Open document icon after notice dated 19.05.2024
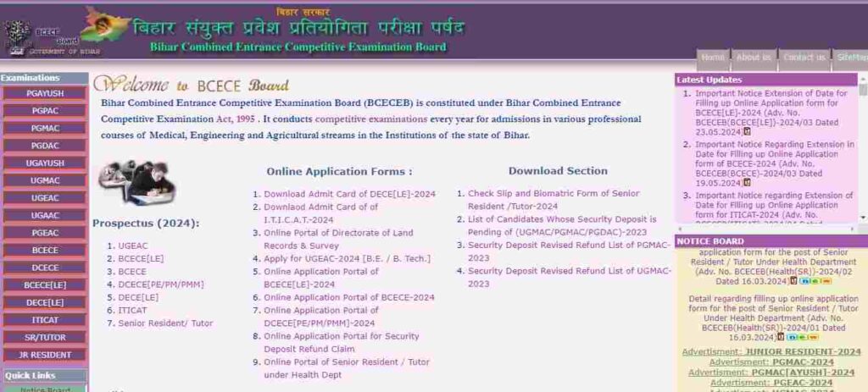868x392 pixels. pyautogui.click(x=747, y=183)
